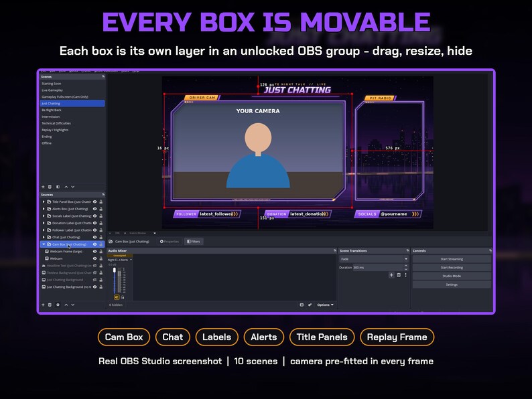532x399 pixels.
Task: Hide the Follower Label source
Action: pyautogui.click(x=95, y=230)
